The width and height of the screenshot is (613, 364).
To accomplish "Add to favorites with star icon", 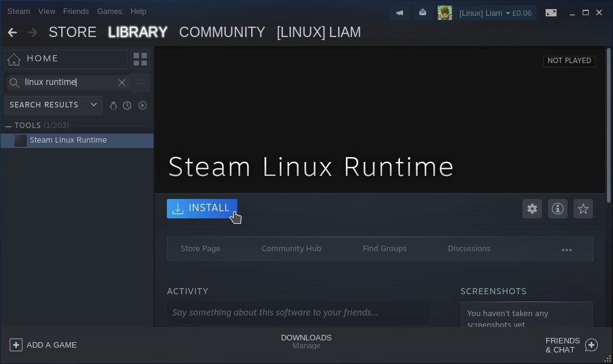I will 583,209.
